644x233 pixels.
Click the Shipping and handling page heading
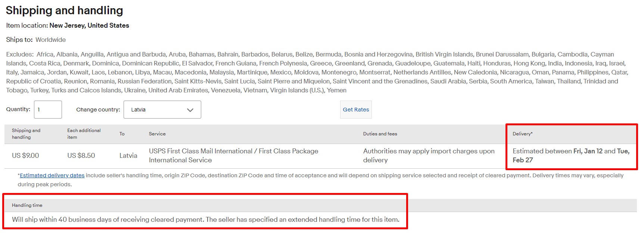64,10
